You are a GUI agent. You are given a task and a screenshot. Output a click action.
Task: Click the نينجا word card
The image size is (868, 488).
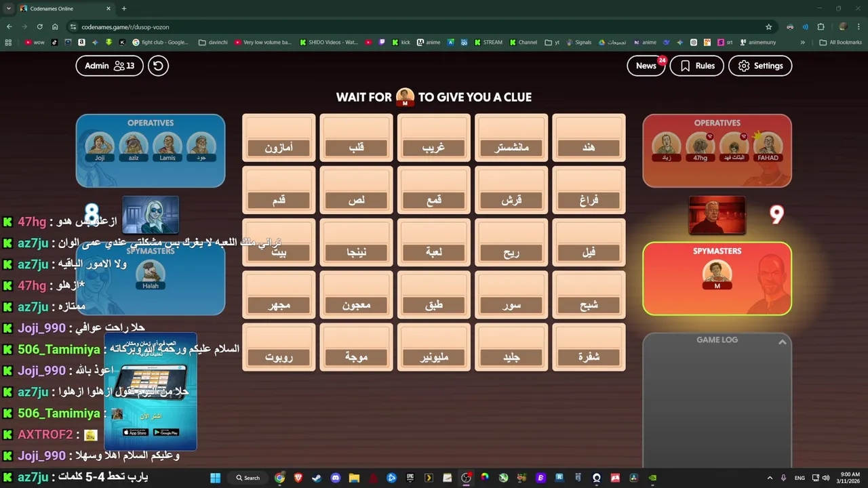coord(356,243)
